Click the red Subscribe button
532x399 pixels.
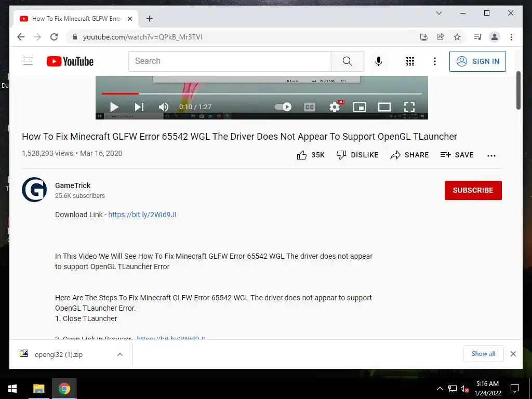coord(473,190)
